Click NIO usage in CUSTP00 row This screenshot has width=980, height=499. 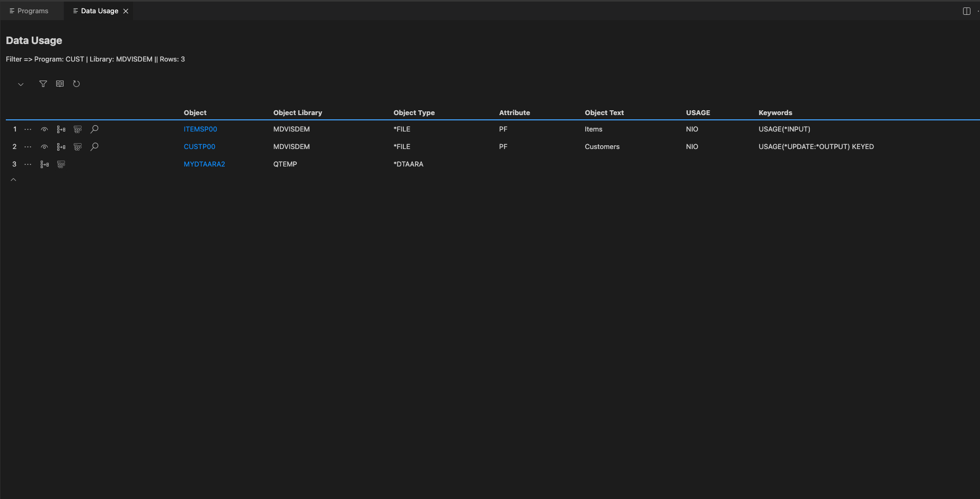click(x=692, y=147)
